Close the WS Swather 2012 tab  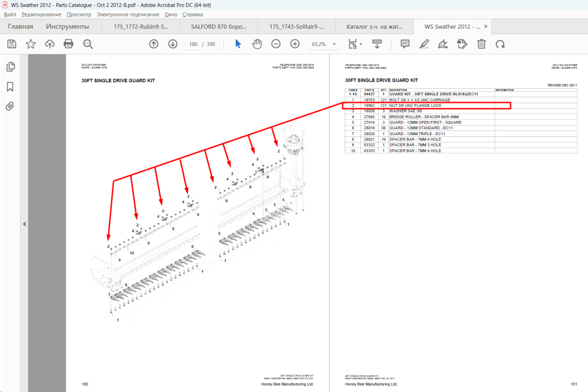pyautogui.click(x=486, y=26)
